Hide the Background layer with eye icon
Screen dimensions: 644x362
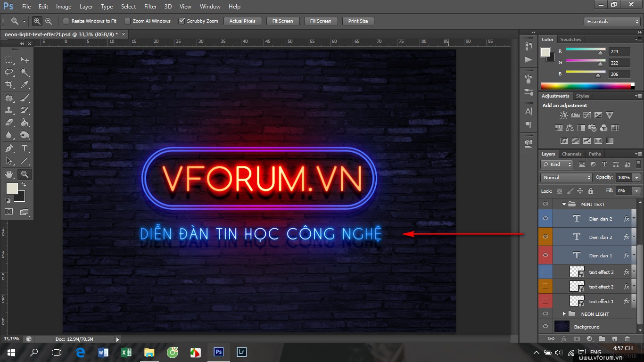(545, 327)
